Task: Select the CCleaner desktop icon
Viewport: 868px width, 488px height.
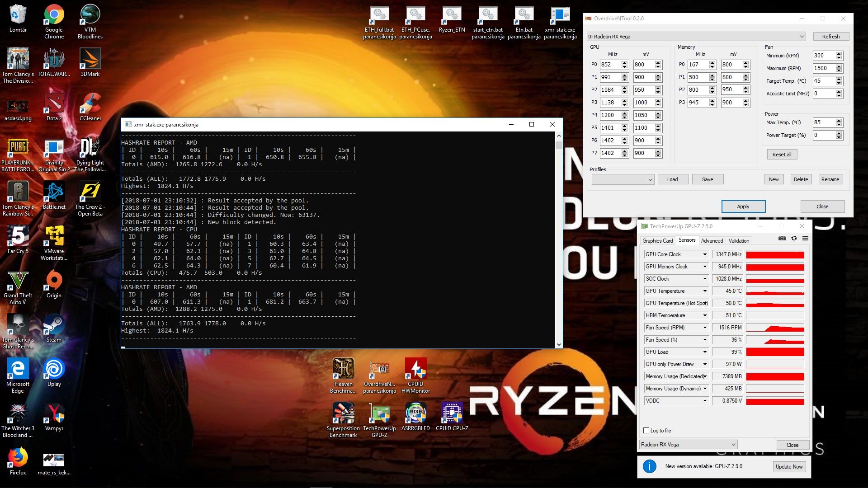Action: (x=90, y=107)
